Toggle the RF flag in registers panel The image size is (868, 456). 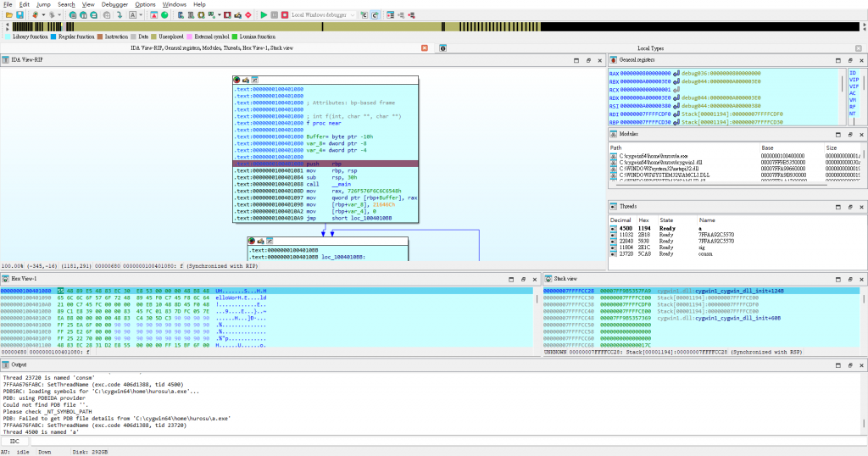(x=853, y=107)
